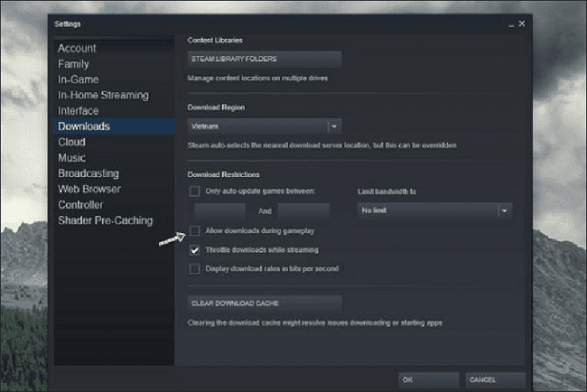Click the Steam Library Folders button

pyautogui.click(x=265, y=59)
